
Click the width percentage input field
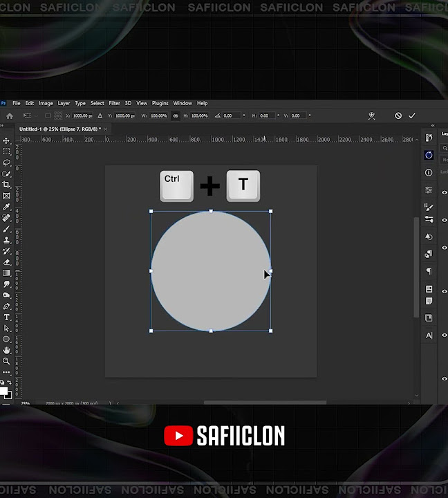point(159,116)
